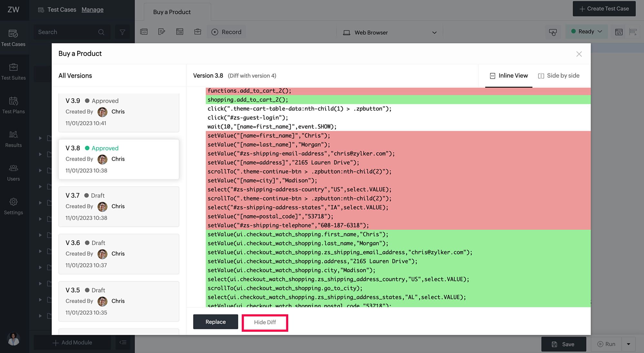Click the code panel icon right of Ready

(619, 32)
